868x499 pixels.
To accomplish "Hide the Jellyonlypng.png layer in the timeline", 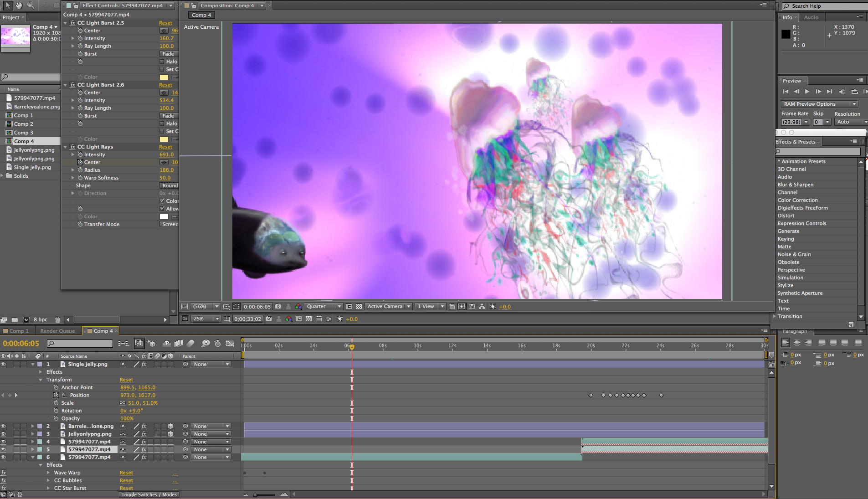I will [3, 434].
